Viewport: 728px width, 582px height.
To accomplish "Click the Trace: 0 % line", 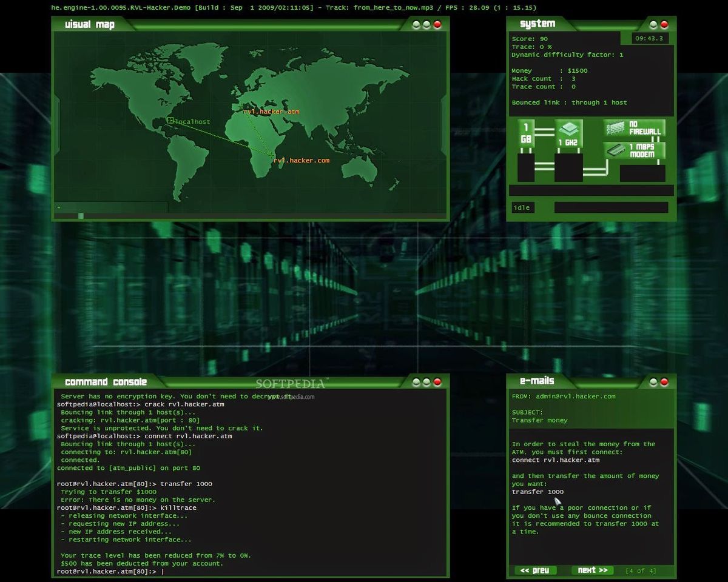I will [x=532, y=47].
